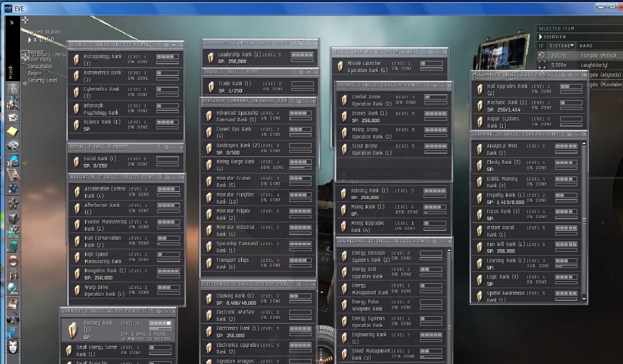623x364 pixels.
Task: Expand the Overview panel triangle
Action: pos(540,37)
